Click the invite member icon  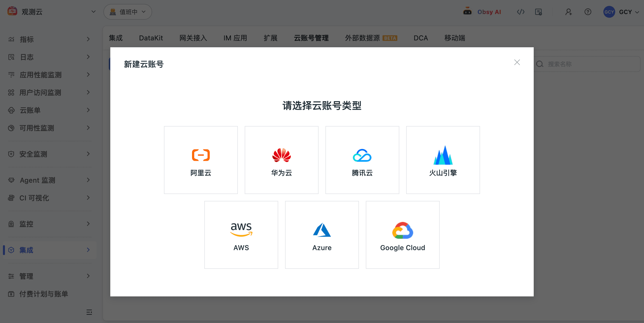click(x=568, y=12)
